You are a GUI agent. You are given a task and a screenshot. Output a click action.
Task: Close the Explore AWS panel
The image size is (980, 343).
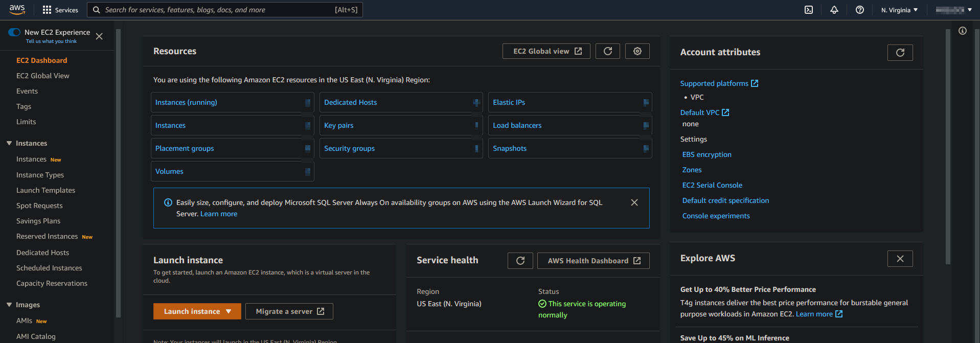tap(900, 259)
